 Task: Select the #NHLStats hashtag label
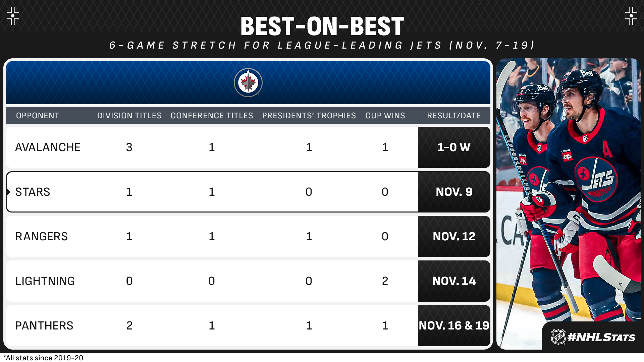tap(601, 337)
